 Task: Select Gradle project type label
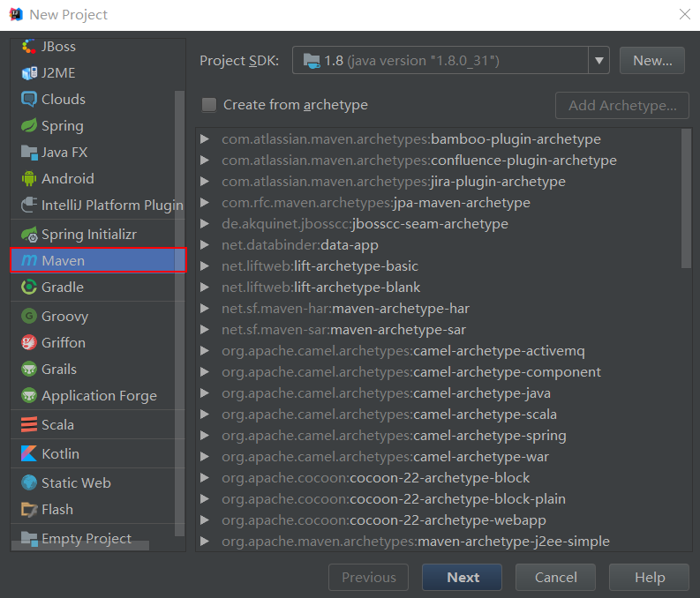coord(63,288)
